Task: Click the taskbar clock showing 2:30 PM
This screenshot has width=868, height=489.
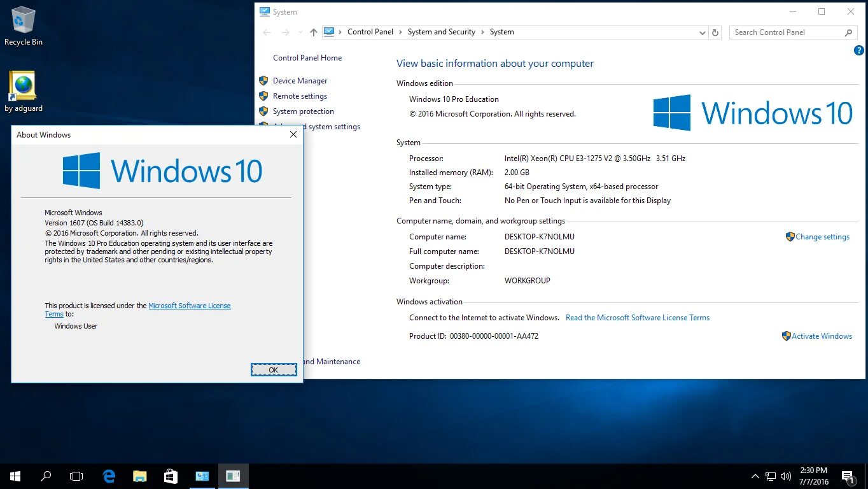Action: [x=813, y=476]
